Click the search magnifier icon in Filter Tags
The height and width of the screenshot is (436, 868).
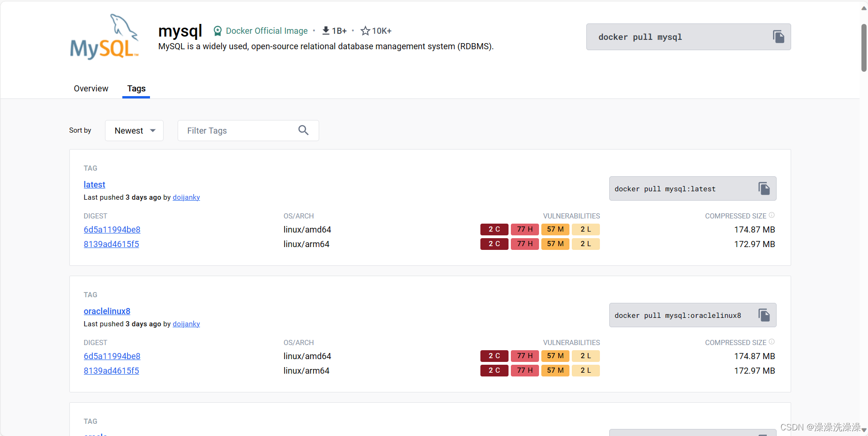303,130
